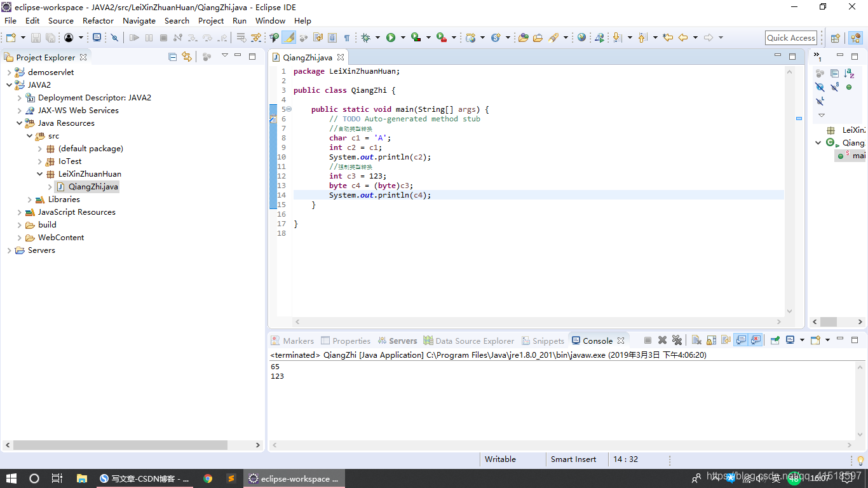868x488 pixels.
Task: Pin the Console view icon
Action: click(x=775, y=341)
